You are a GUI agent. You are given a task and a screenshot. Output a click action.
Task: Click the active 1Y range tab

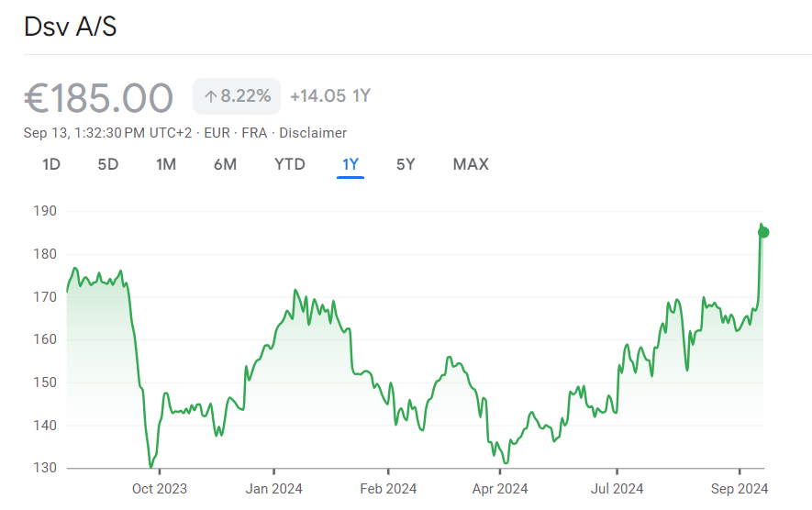350,165
